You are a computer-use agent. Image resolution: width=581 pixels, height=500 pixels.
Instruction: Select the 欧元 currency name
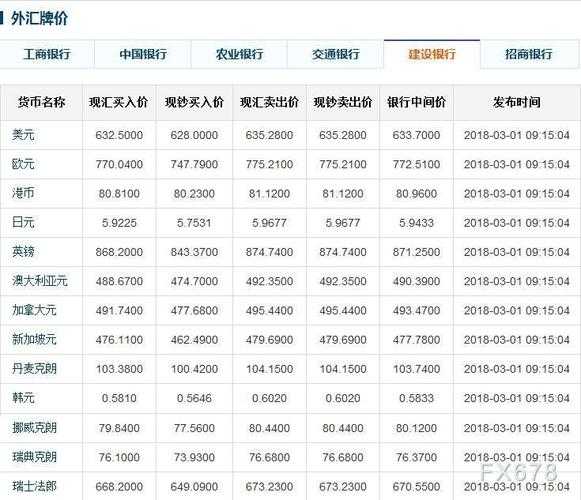(23, 164)
